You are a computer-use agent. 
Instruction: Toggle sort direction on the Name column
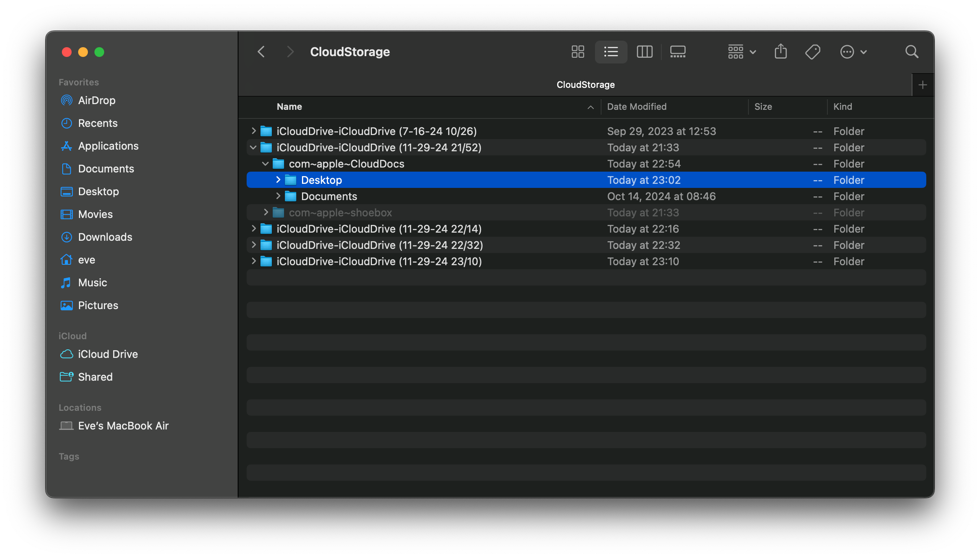coord(591,107)
